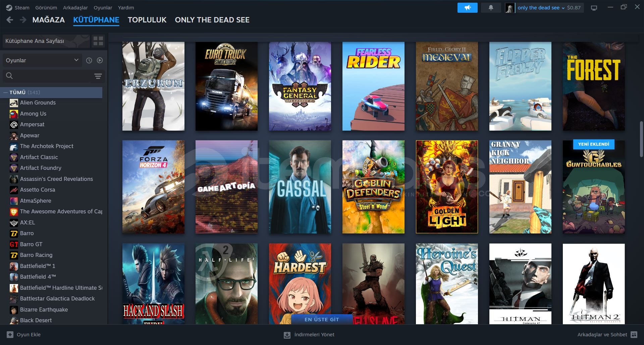Switch to the KÜTÜPHANE tab
Screen dimensions: 644x345
[96, 20]
